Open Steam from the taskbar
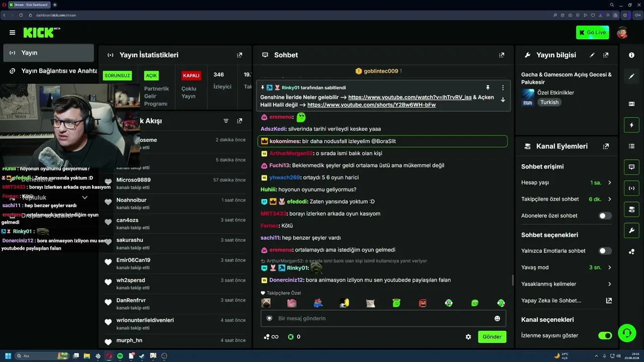Screen dimensions: 644x362 (x=142, y=356)
